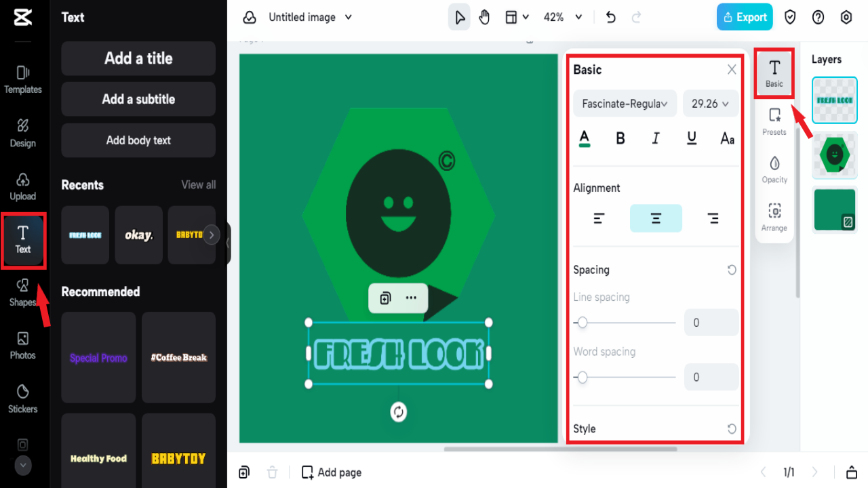
Task: Click the Export button
Action: [744, 17]
